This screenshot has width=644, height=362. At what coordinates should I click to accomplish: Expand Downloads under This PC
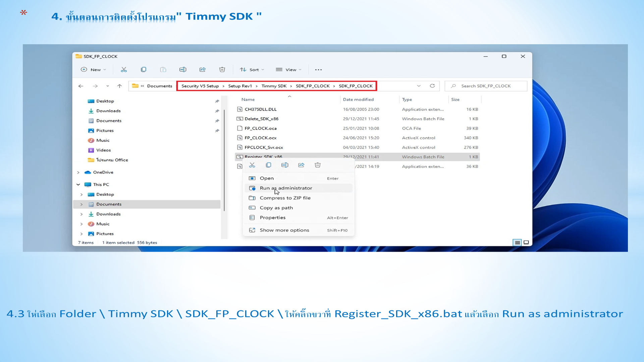(82, 214)
